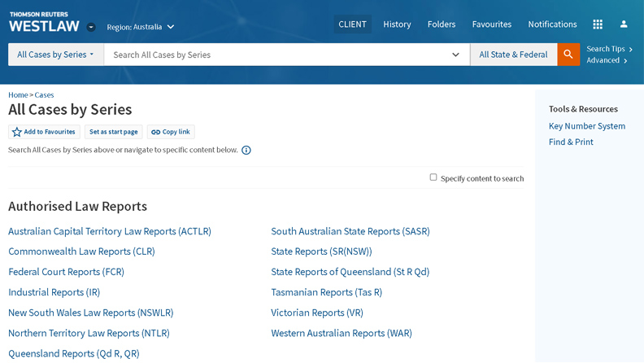Click the info icon beside search instructions
The height and width of the screenshot is (363, 644).
coord(246,150)
